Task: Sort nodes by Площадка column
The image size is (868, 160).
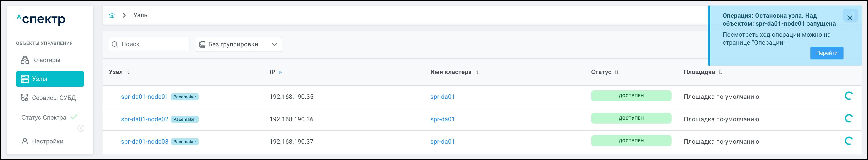Action: pyautogui.click(x=720, y=72)
